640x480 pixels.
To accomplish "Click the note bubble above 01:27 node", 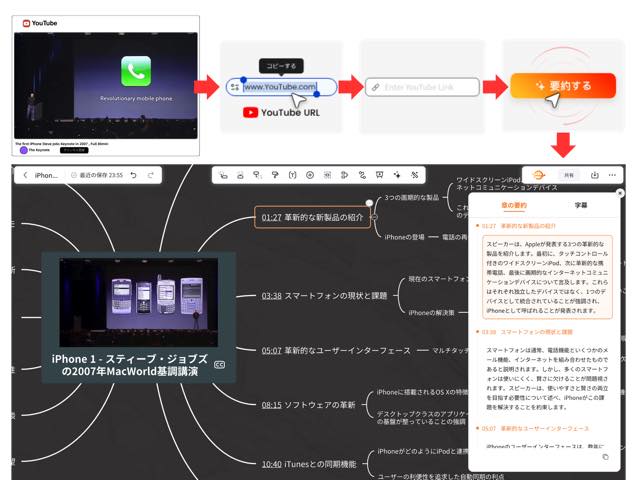I will click(x=369, y=202).
